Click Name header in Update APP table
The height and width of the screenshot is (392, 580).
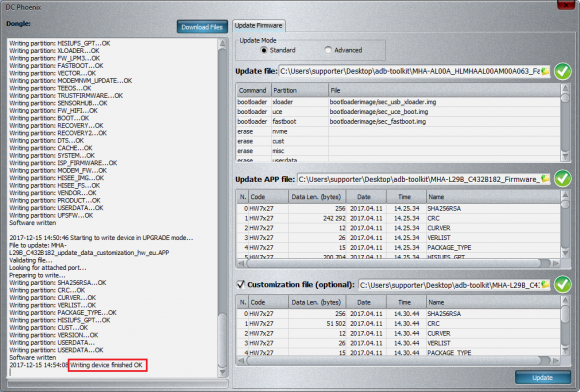(493, 197)
